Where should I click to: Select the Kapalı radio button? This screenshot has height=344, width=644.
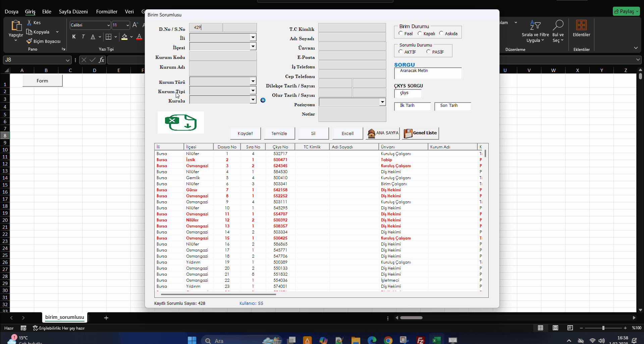420,33
